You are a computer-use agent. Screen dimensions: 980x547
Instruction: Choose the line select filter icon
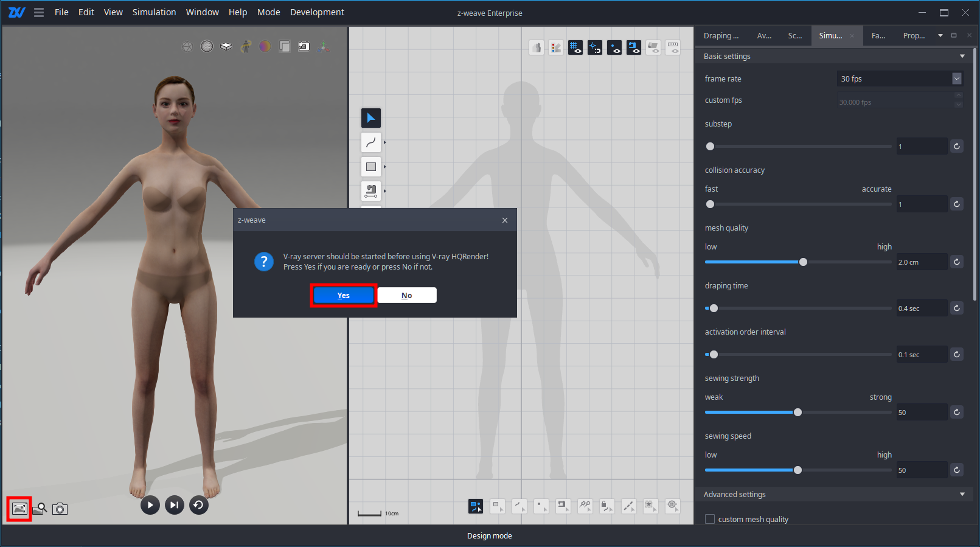(x=520, y=506)
